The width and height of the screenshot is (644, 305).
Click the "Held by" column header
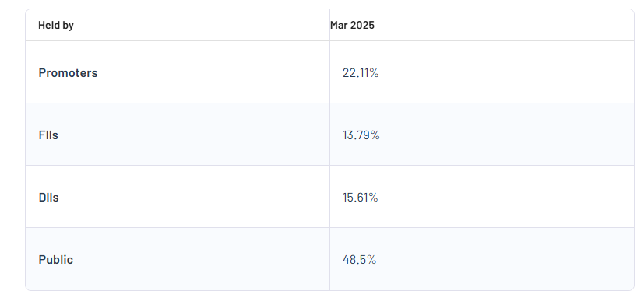pyautogui.click(x=56, y=26)
